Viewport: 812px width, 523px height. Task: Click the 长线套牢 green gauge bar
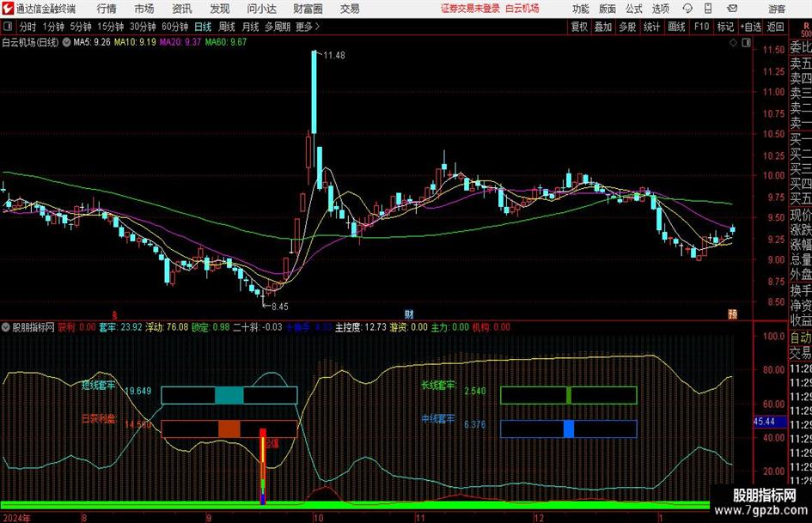tap(569, 395)
